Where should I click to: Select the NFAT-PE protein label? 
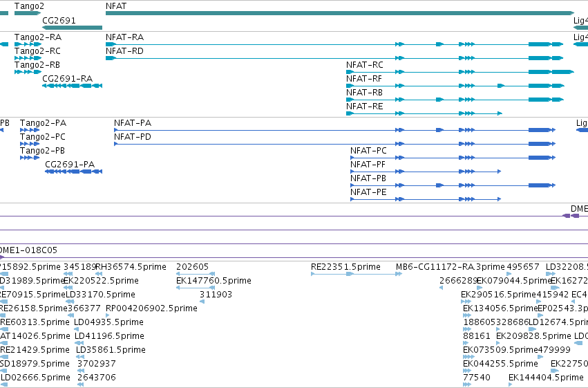(368, 192)
